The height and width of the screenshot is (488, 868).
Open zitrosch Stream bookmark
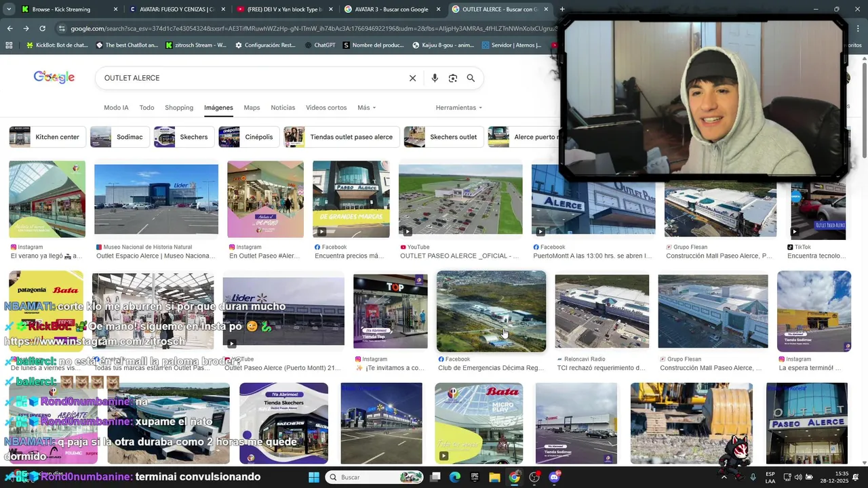pyautogui.click(x=196, y=45)
